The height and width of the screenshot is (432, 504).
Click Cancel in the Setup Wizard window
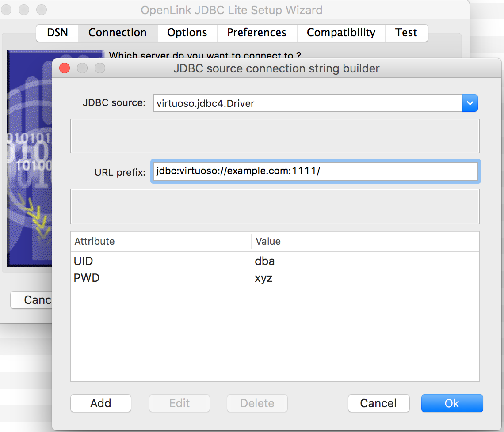[x=31, y=300]
